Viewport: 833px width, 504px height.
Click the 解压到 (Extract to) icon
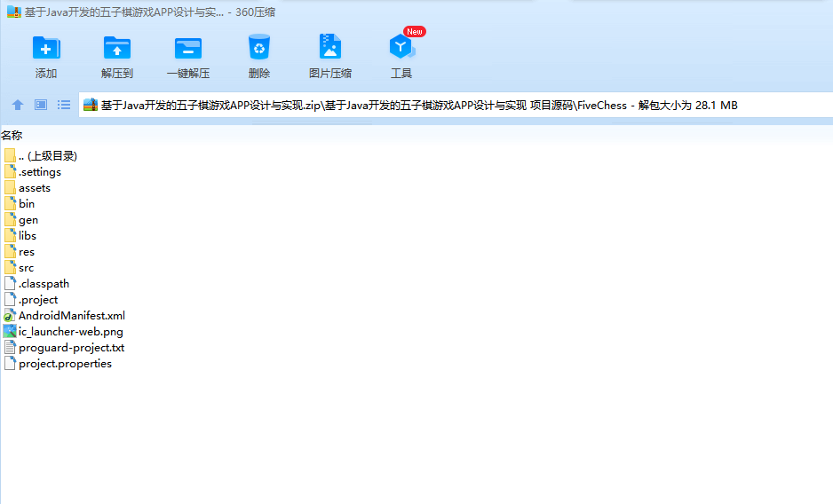[117, 48]
